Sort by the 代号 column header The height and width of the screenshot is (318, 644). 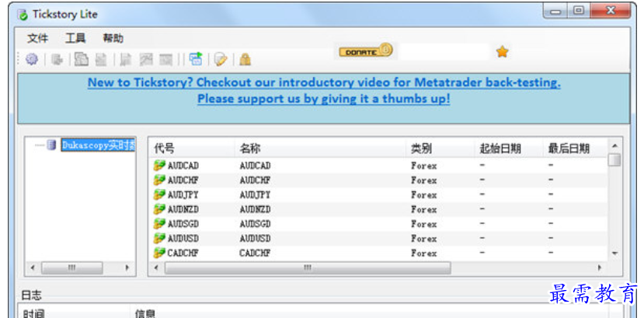click(192, 149)
